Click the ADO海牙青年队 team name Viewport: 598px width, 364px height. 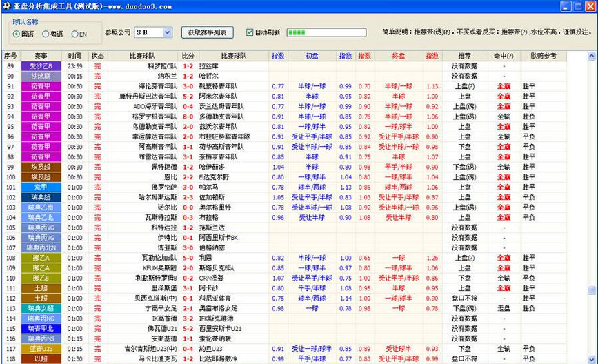point(155,106)
